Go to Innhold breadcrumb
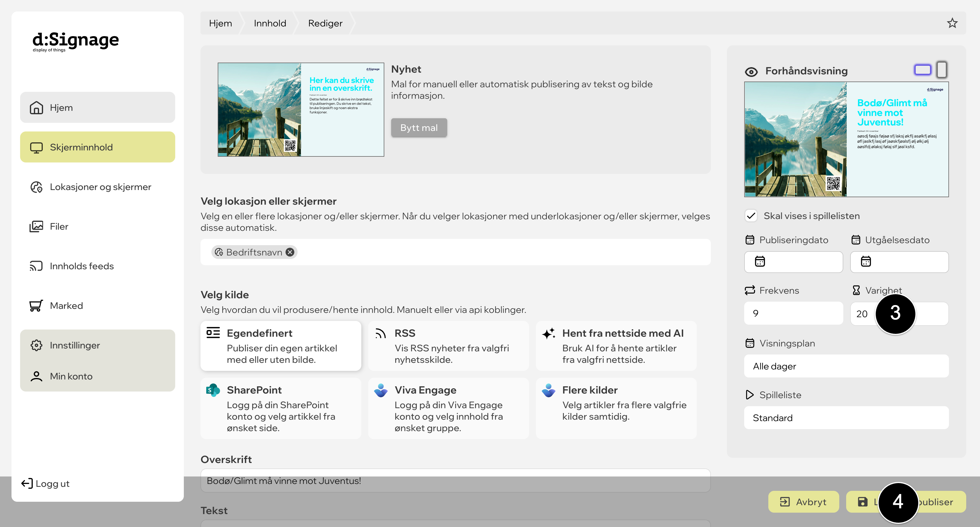This screenshot has height=527, width=980. click(270, 23)
